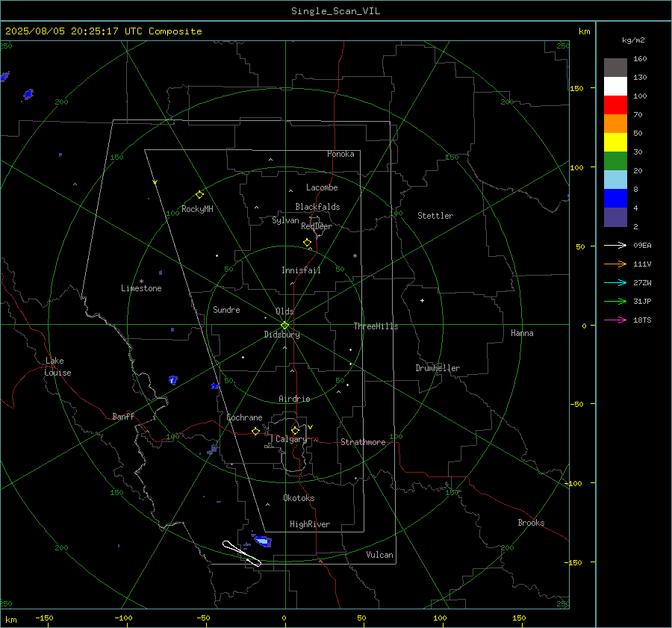Click the orange 111V aircraft arrow in the legend
672x628 pixels.
(x=615, y=264)
